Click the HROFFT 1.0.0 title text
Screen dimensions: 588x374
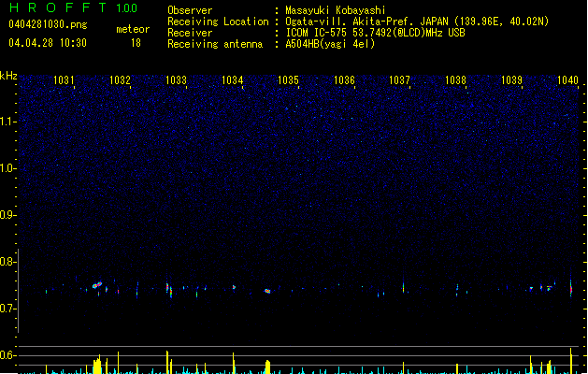point(74,7)
